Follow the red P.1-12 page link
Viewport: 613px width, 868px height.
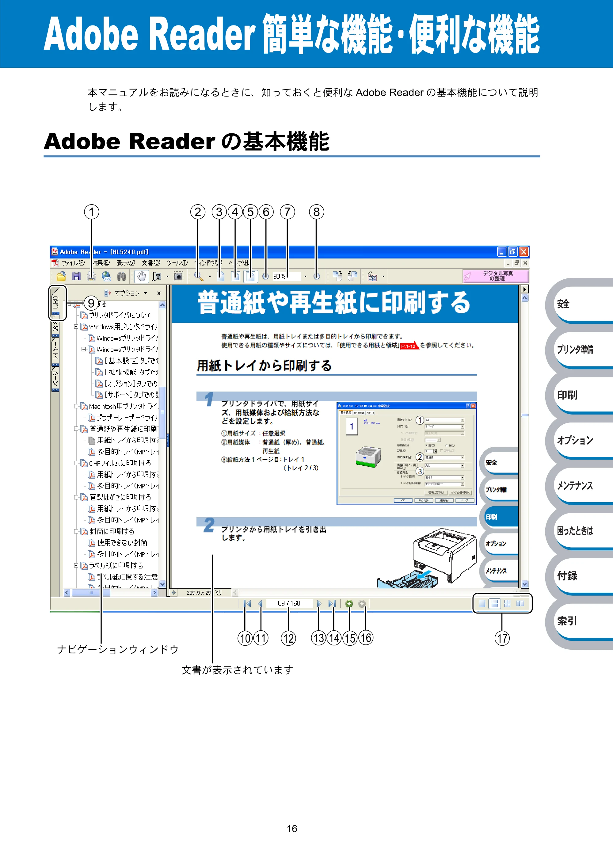(409, 346)
